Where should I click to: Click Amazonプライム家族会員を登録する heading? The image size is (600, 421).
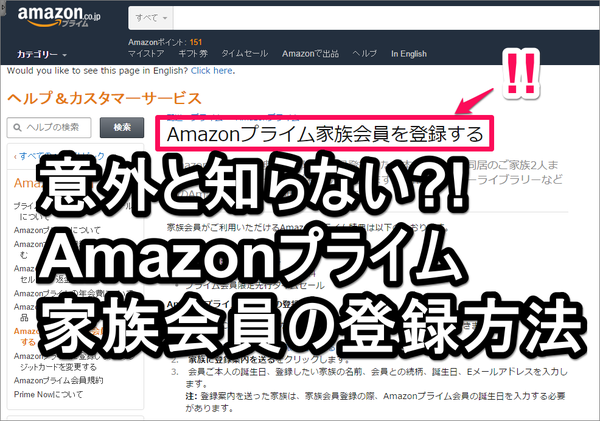point(325,134)
